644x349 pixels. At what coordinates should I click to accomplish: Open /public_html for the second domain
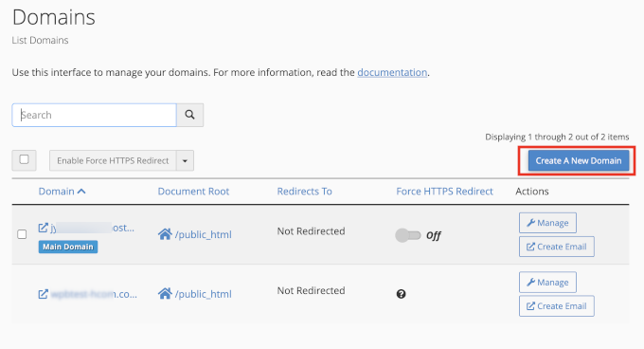[x=204, y=294]
